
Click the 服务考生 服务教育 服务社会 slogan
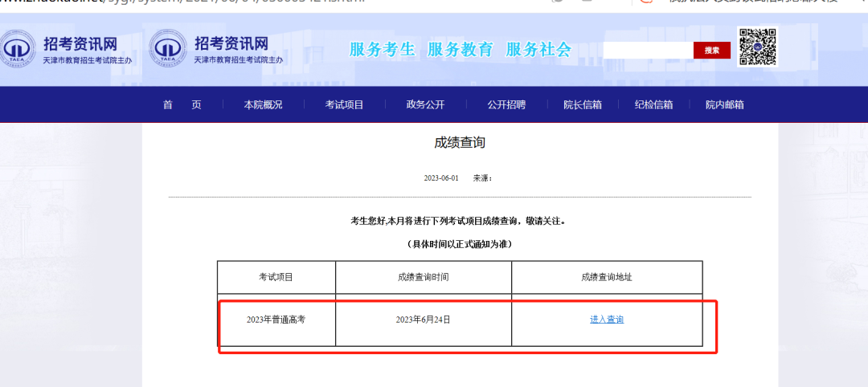coord(460,49)
